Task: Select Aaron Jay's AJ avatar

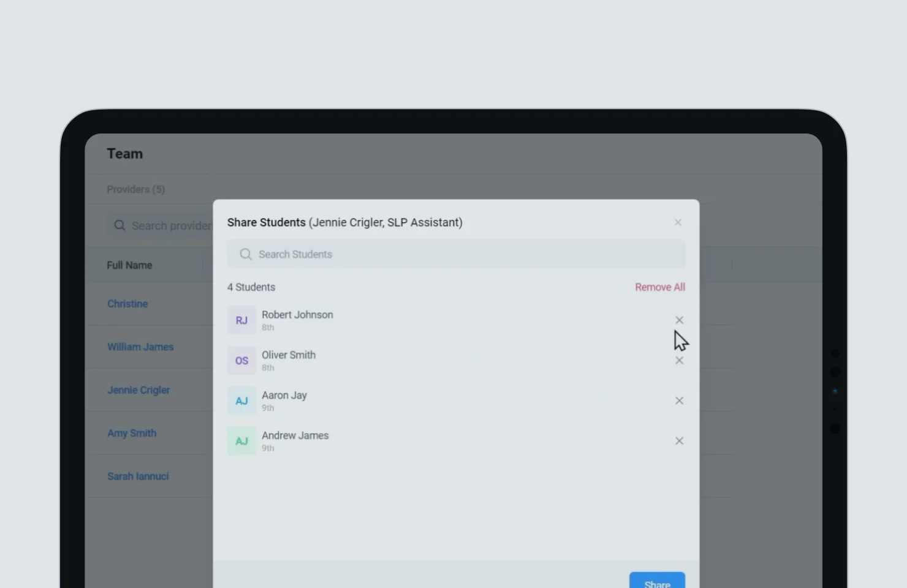Action: coord(241,401)
